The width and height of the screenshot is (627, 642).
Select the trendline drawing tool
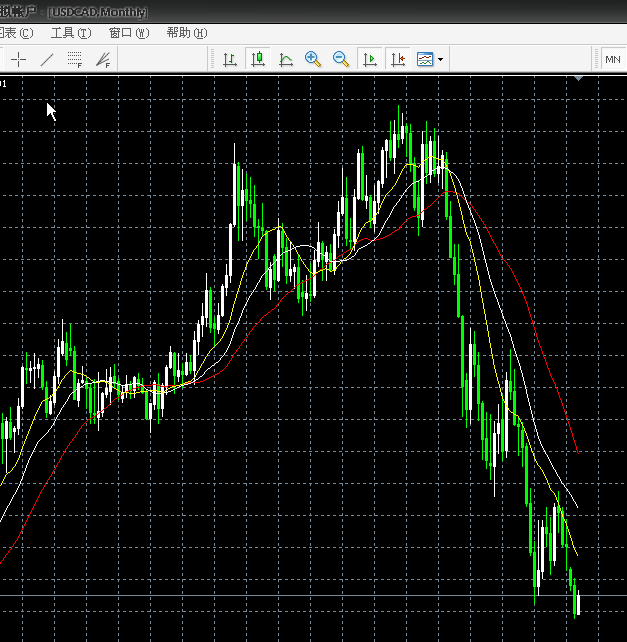coord(46,60)
